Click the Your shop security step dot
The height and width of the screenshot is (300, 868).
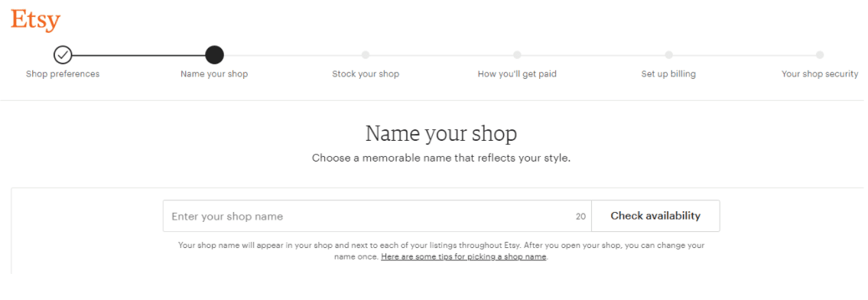coord(820,55)
